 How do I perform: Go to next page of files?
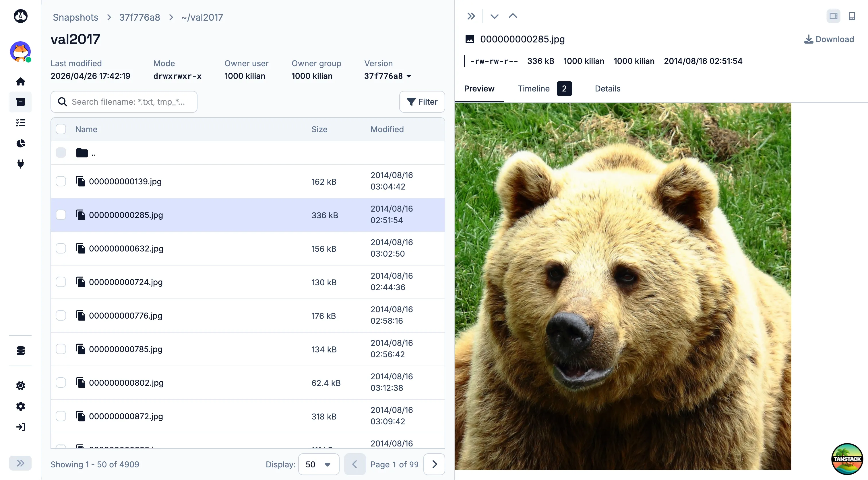point(434,465)
